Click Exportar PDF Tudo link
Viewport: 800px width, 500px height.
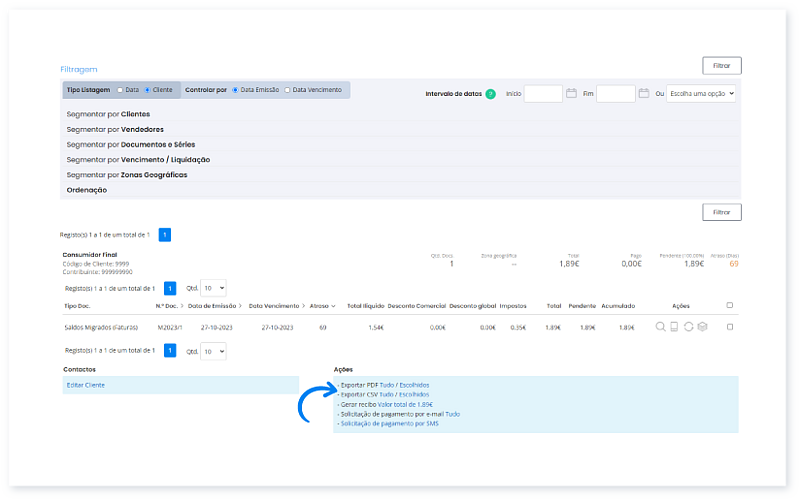[x=387, y=384]
